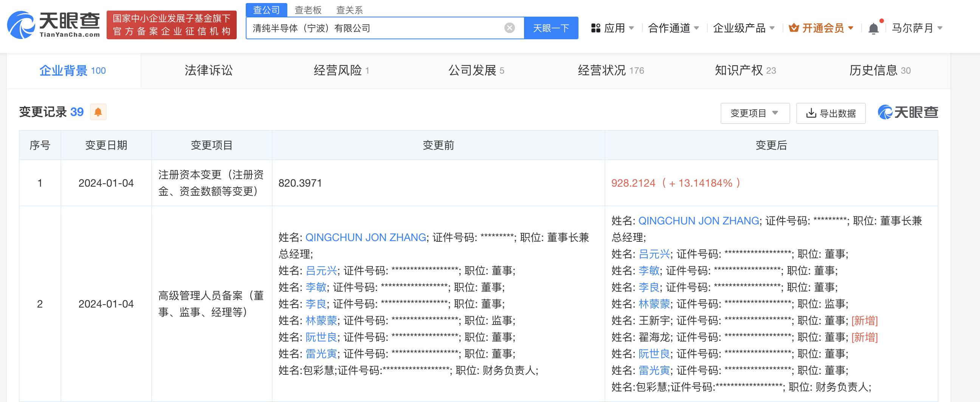Toggle change record alert bell
Viewport: 980px width, 402px height.
click(98, 112)
